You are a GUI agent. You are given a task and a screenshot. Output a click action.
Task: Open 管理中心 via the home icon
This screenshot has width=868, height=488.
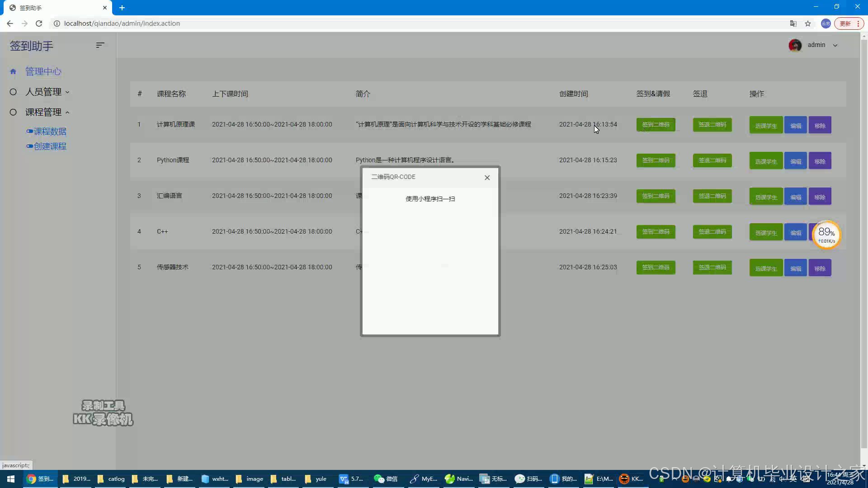pos(13,71)
